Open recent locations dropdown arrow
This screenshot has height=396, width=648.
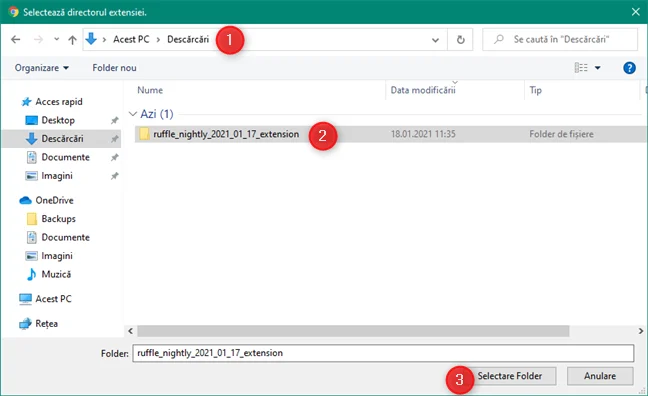[57, 39]
